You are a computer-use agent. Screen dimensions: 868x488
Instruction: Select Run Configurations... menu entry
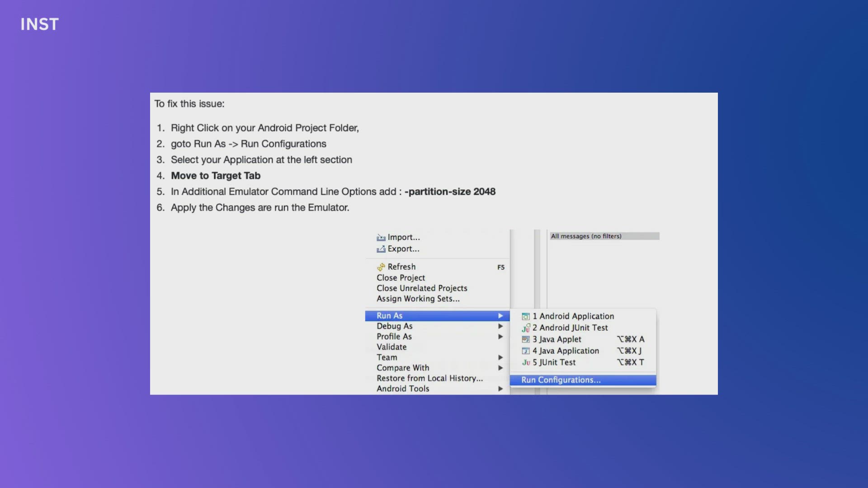pos(561,380)
